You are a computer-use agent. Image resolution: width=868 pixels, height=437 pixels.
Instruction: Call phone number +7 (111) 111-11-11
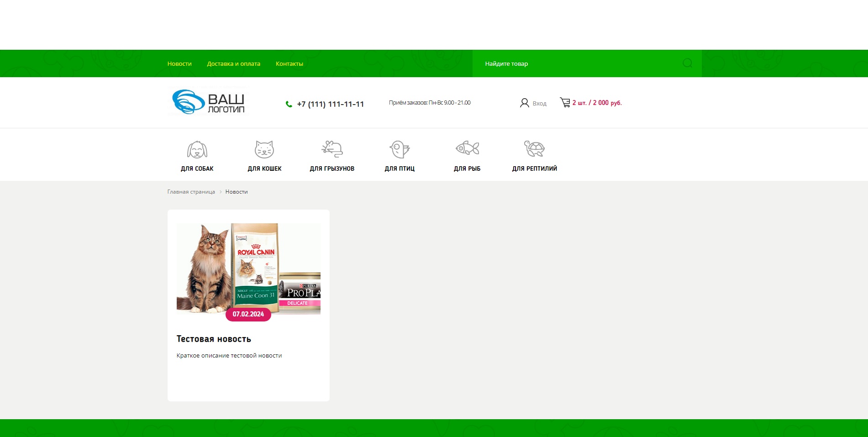(330, 104)
